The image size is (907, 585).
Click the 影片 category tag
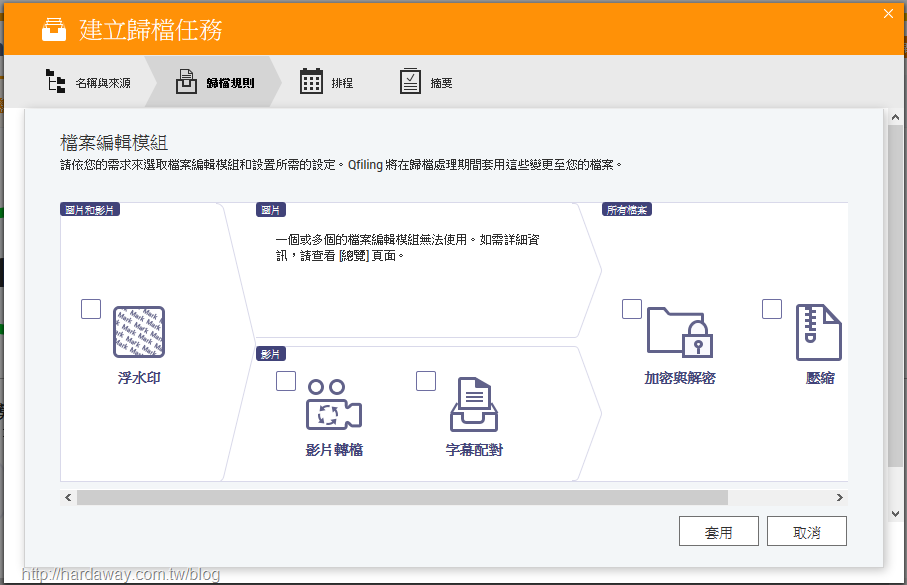271,354
